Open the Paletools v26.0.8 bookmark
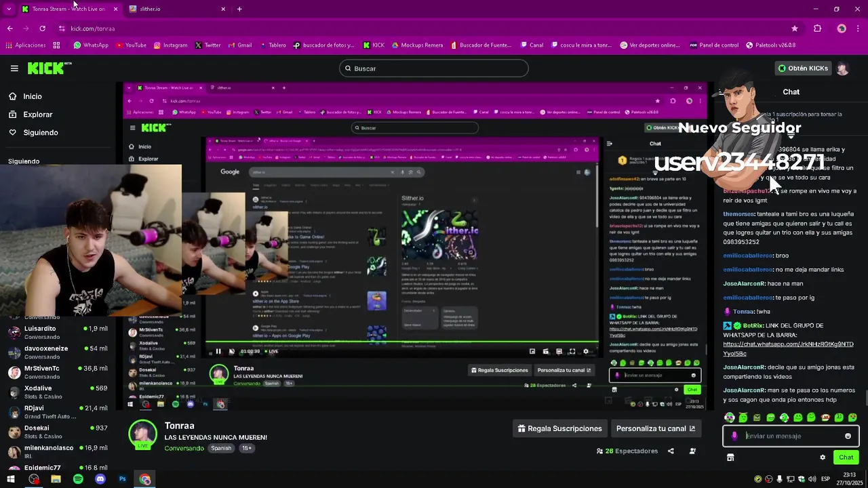 pos(770,45)
